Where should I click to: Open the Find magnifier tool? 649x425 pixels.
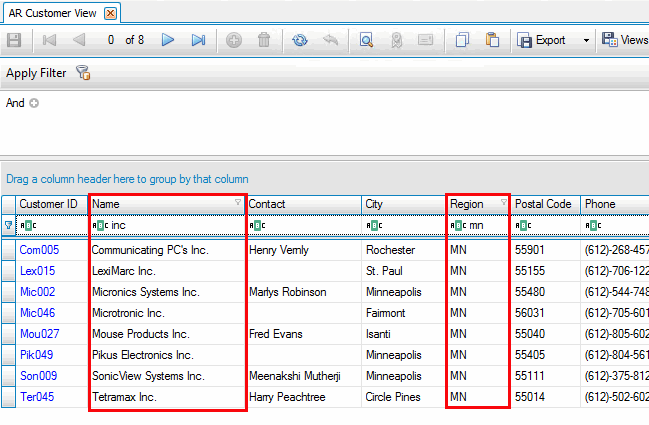point(367,40)
